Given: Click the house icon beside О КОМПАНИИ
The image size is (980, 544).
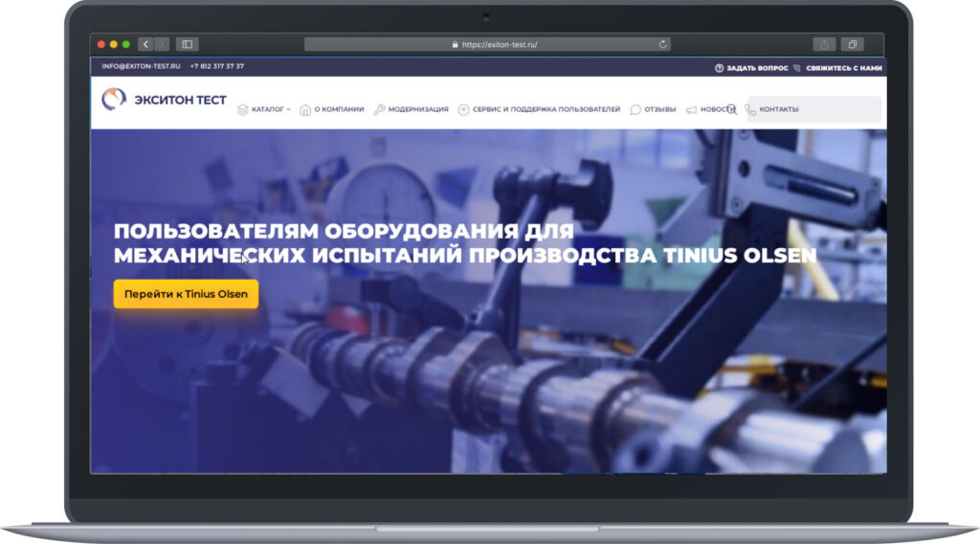Looking at the screenshot, I should [x=305, y=110].
